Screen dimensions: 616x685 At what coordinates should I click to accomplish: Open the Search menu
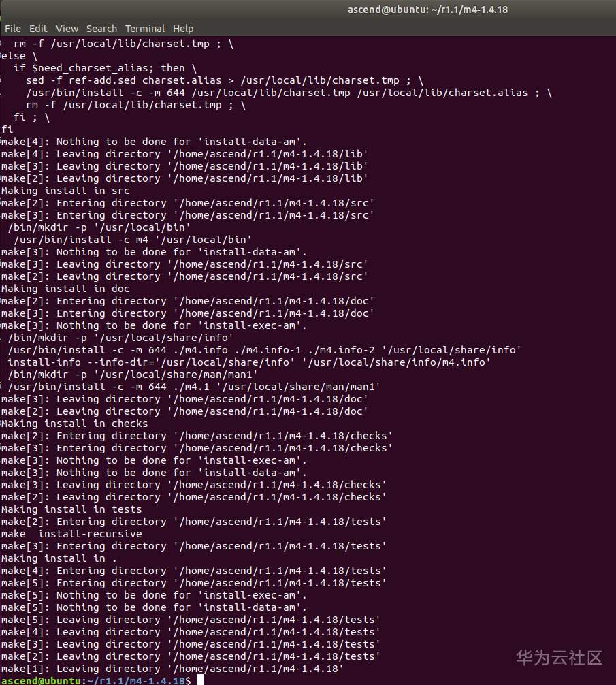point(101,29)
